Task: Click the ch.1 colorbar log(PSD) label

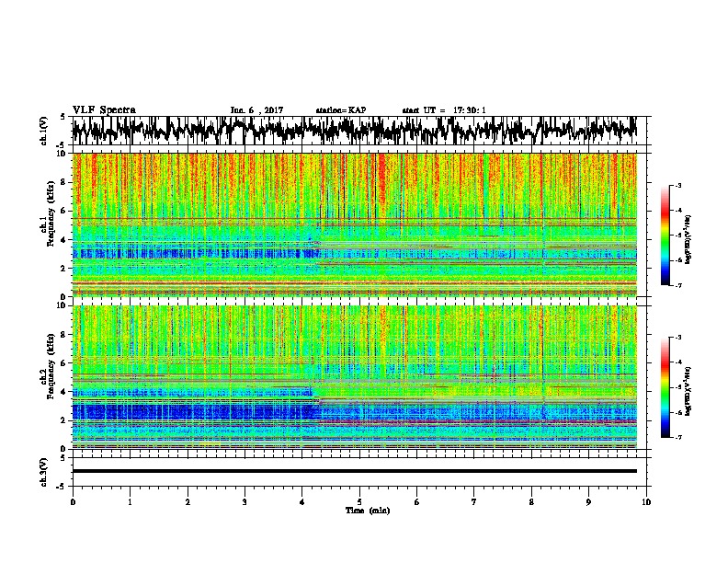Action: coord(688,240)
